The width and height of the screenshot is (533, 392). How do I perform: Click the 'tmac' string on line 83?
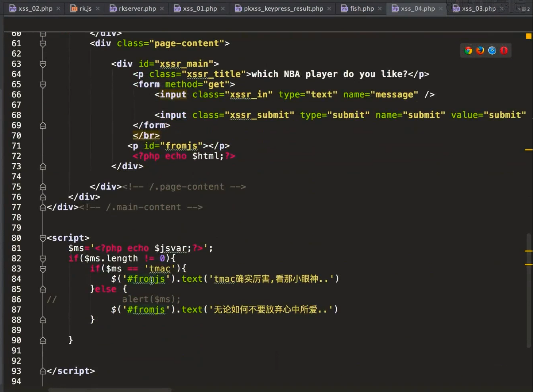[x=159, y=269]
